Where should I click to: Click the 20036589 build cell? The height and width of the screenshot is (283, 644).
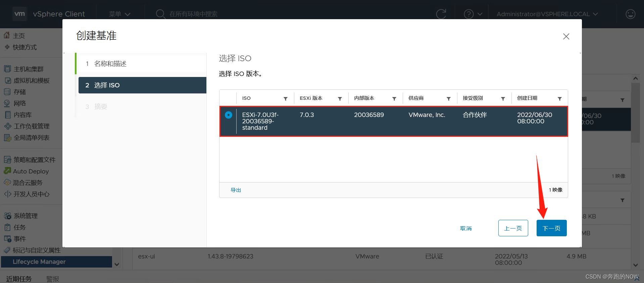[369, 115]
